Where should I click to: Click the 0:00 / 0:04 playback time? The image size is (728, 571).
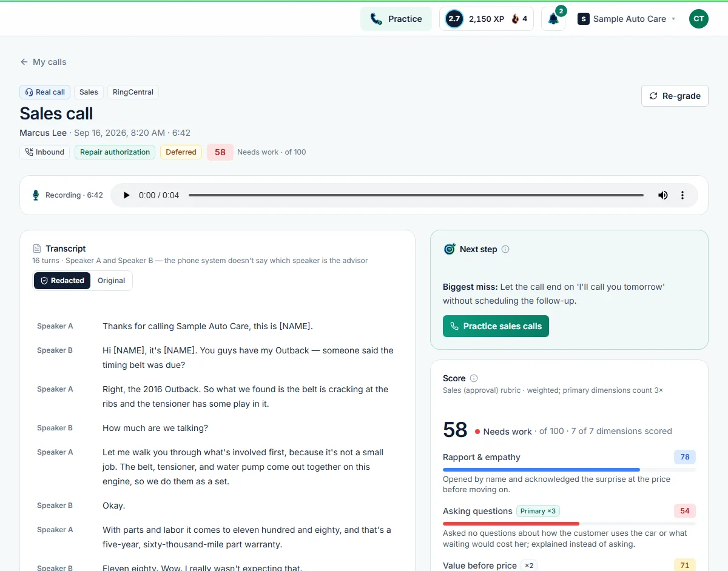159,195
